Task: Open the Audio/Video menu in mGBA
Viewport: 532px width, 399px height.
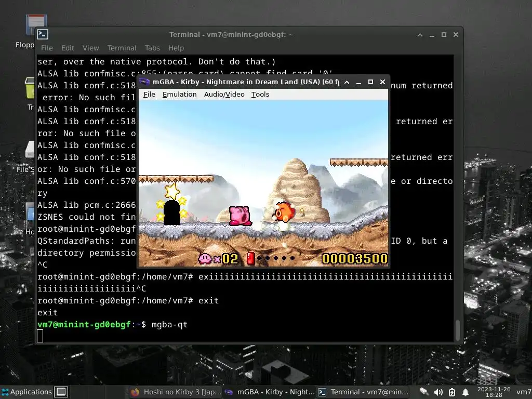Action: [x=224, y=95]
